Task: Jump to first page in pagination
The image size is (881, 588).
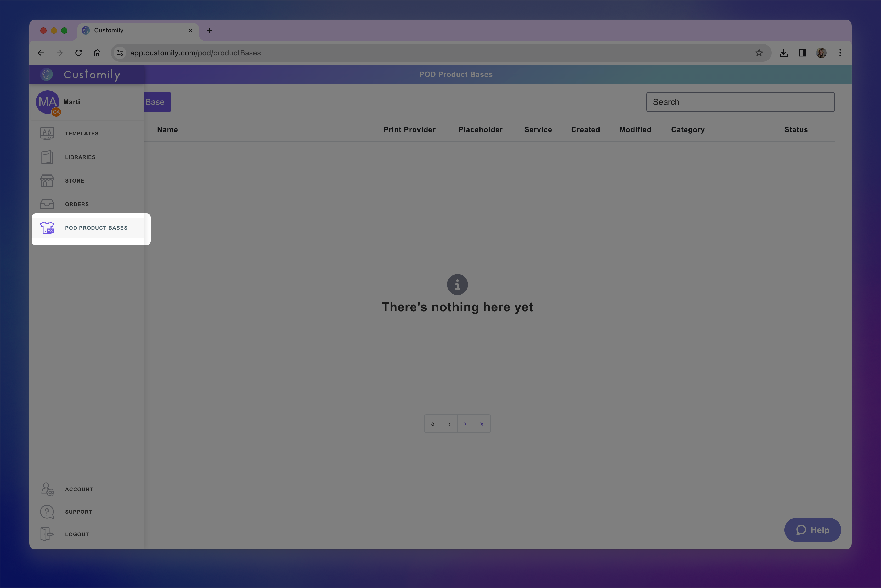Action: 433,424
